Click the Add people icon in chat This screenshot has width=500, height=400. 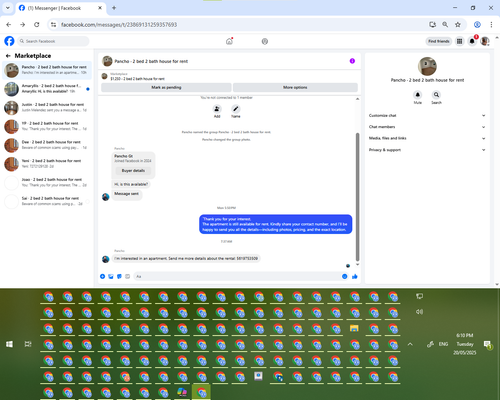pyautogui.click(x=217, y=109)
